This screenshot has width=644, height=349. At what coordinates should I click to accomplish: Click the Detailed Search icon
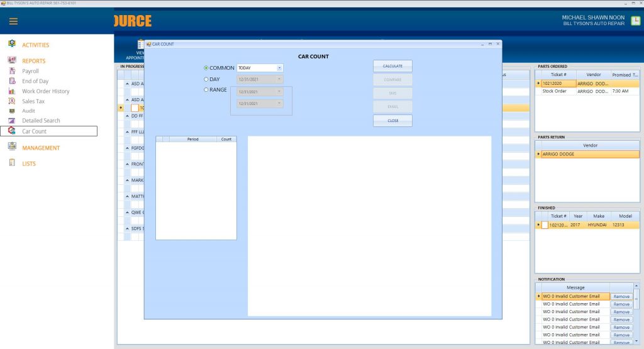(11, 121)
